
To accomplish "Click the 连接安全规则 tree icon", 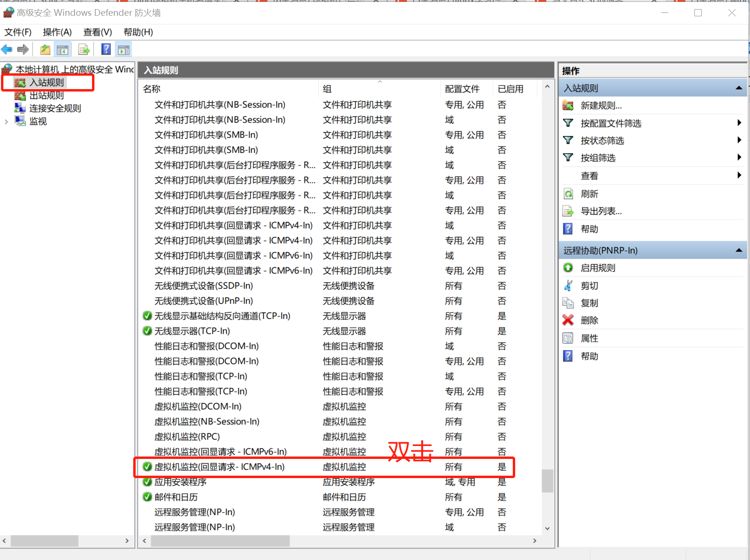I will click(x=20, y=108).
